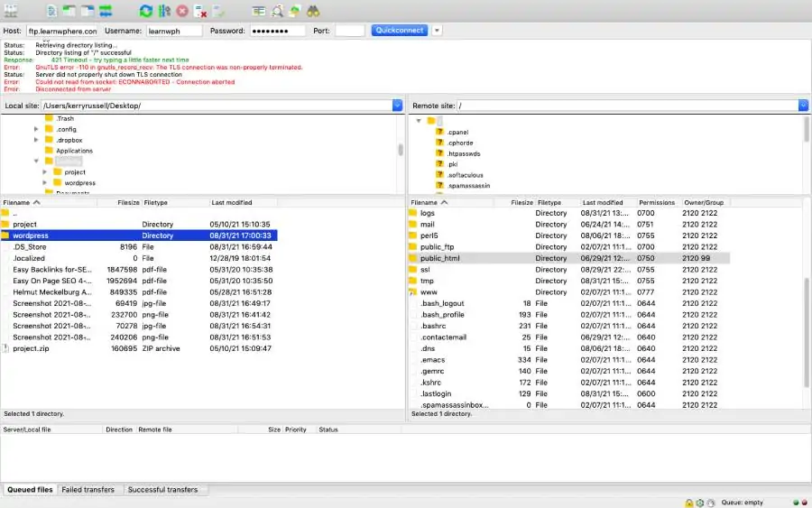Refresh the file and folder lists
Screen dimensions: 812x508
pyautogui.click(x=146, y=11)
